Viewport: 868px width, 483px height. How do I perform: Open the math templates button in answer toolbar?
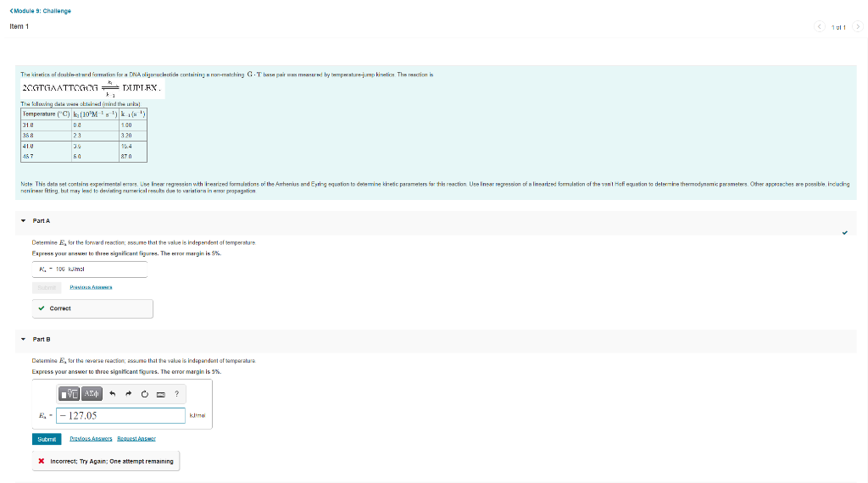click(x=70, y=394)
